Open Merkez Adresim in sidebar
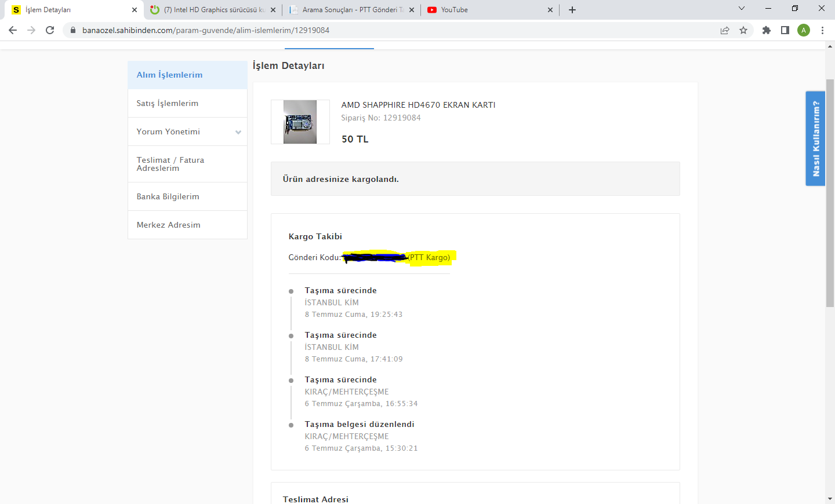Viewport: 835px width, 504px height. (187, 225)
